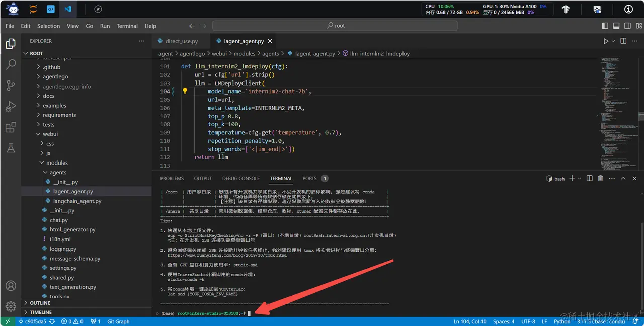Toggle the primary side bar layout
The image size is (644, 326).
pos(605,26)
